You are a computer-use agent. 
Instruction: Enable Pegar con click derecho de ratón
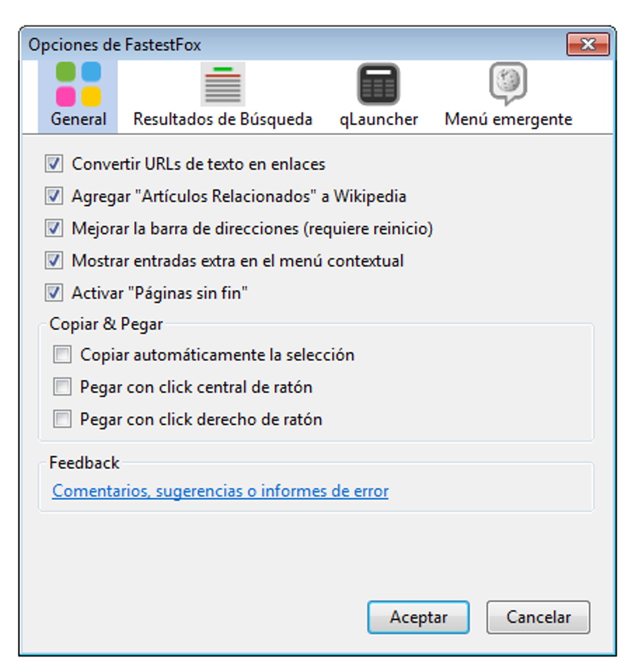tap(62, 419)
